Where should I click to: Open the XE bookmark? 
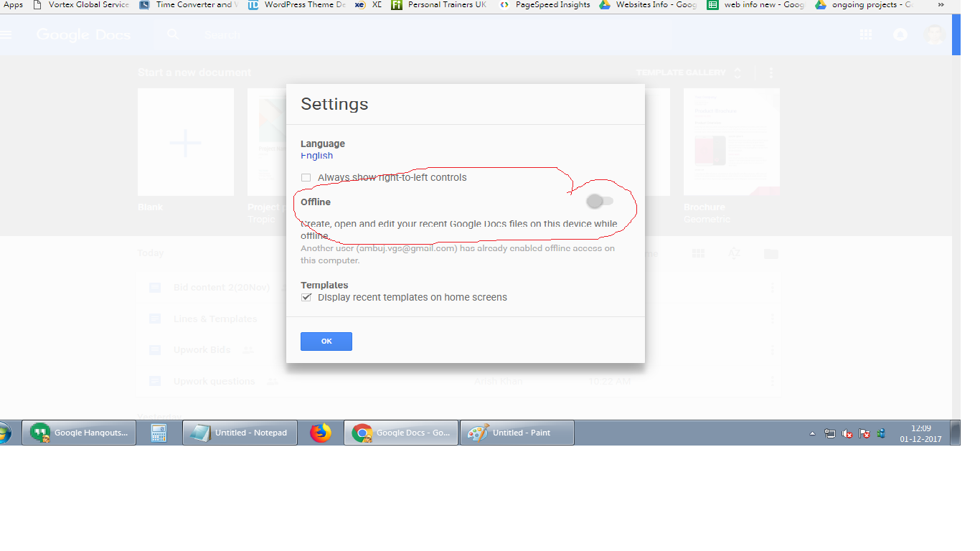coord(368,4)
